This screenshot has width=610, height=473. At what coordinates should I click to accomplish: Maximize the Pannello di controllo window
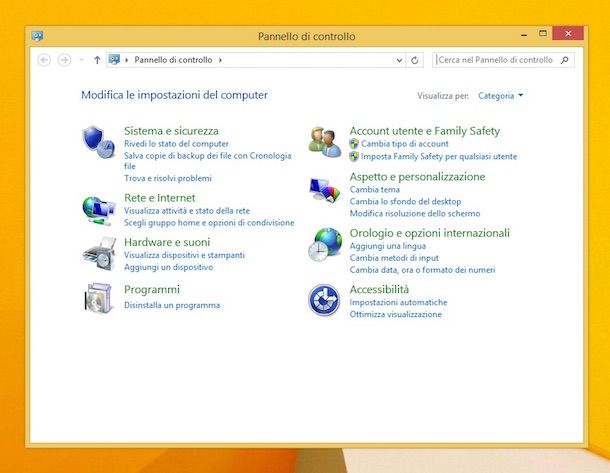click(x=543, y=33)
